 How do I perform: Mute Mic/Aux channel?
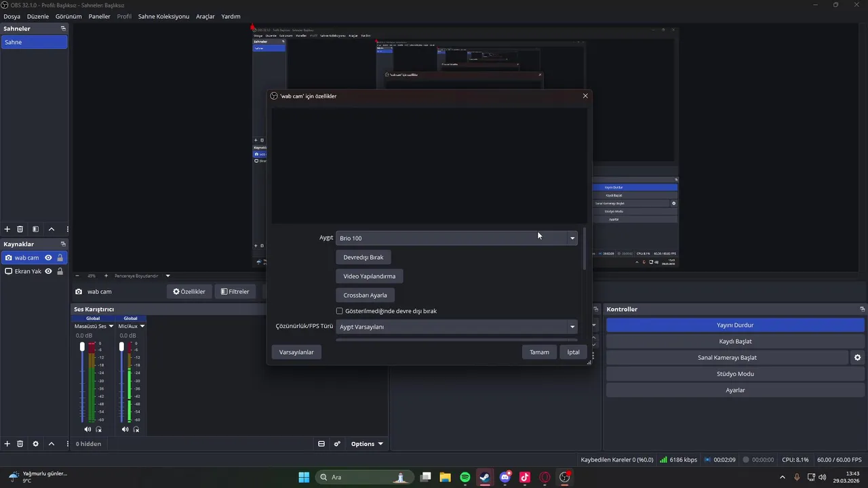125,429
